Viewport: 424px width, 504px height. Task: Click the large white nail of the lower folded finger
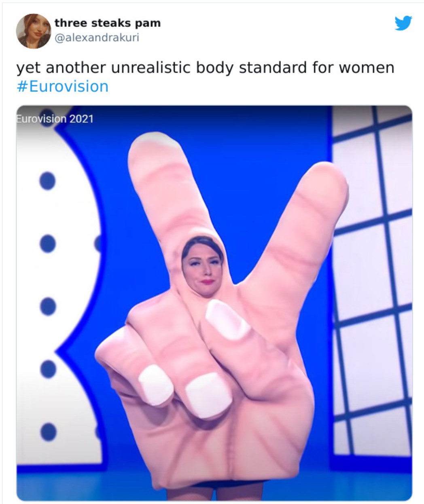(x=208, y=395)
